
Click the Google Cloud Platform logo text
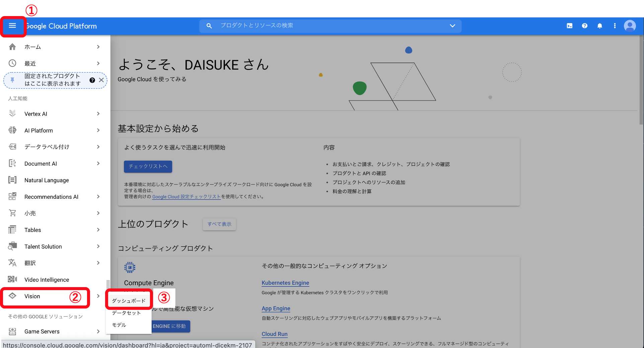pyautogui.click(x=61, y=26)
